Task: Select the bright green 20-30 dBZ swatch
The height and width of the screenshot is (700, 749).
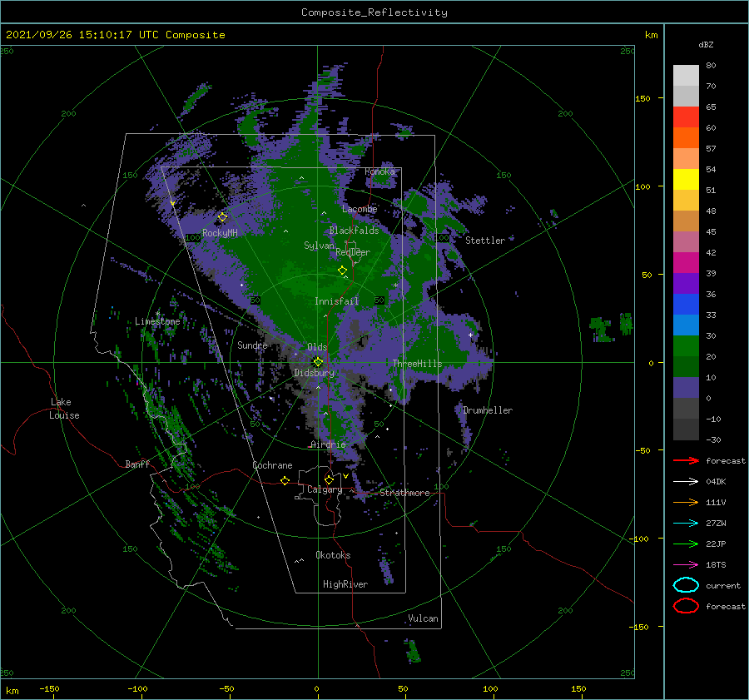Action: pyautogui.click(x=686, y=346)
